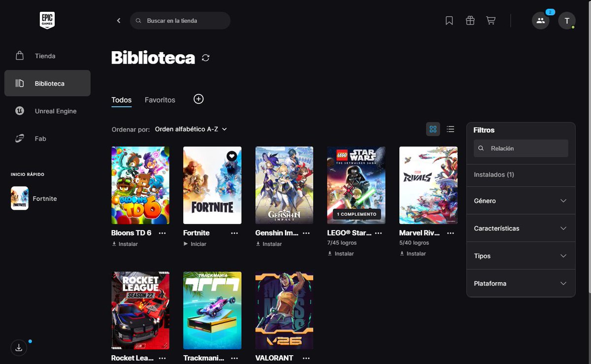This screenshot has height=364, width=591.
Task: Open Rocket League options menu
Action: (163, 358)
